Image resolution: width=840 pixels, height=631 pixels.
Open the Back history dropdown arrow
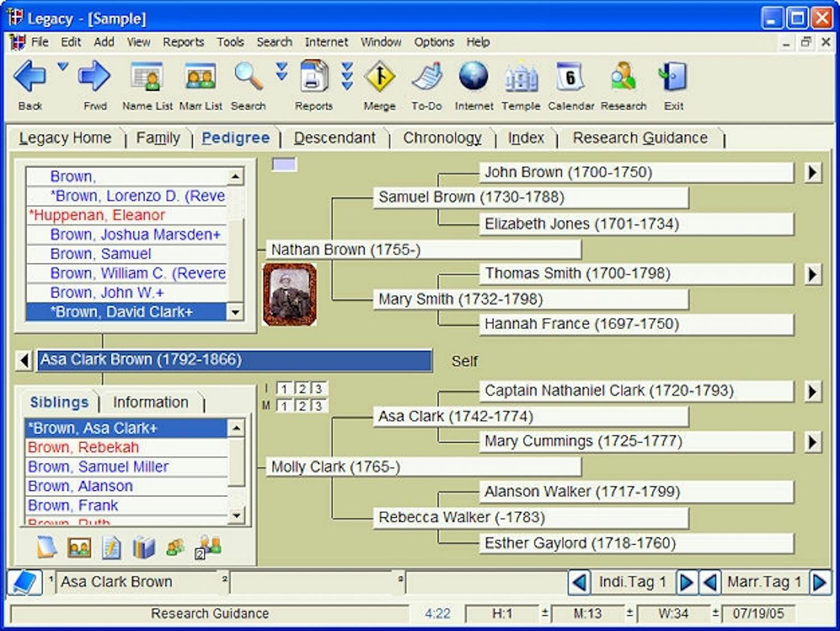(x=63, y=67)
